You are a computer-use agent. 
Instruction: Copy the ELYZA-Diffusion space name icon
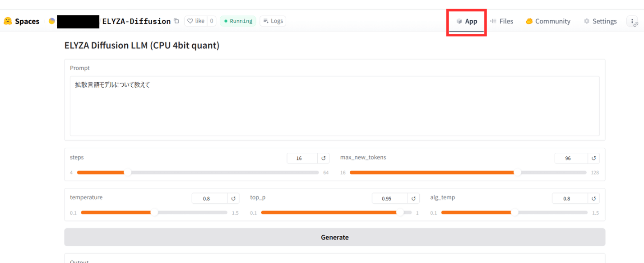tap(176, 21)
